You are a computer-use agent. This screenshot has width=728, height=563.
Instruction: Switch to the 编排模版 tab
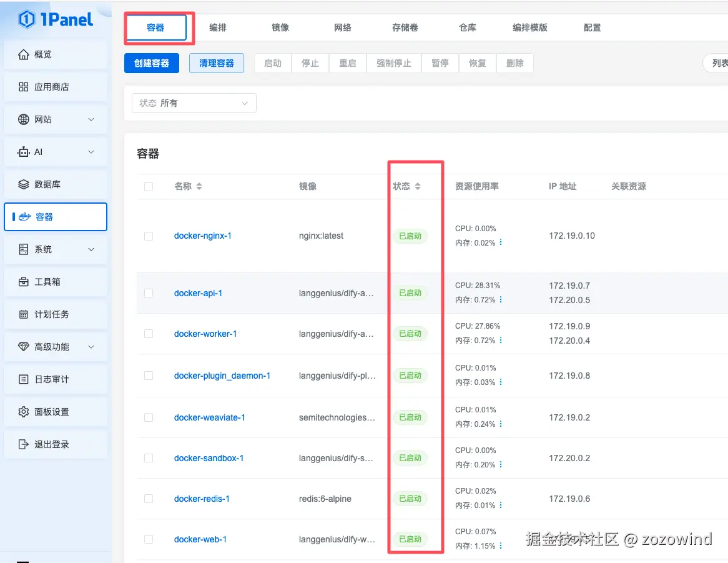pos(529,27)
